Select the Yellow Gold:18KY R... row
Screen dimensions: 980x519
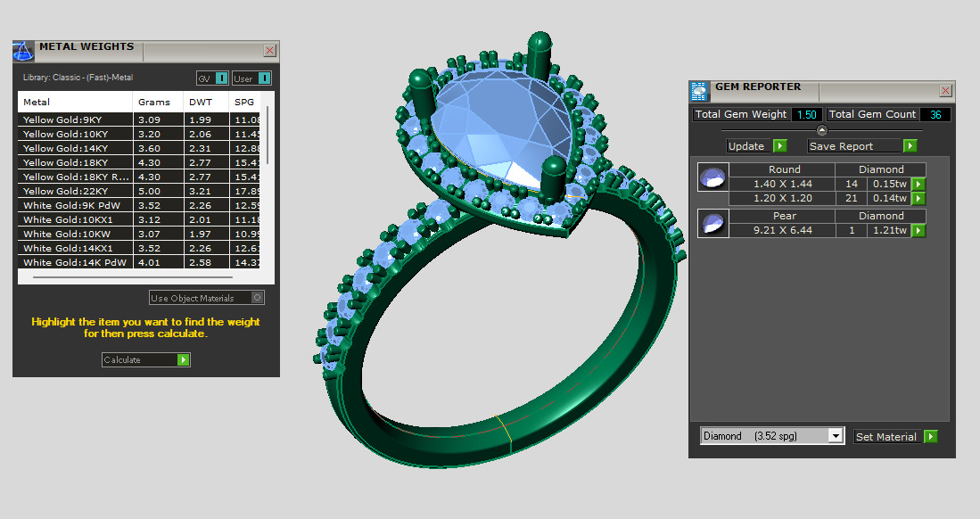point(139,177)
